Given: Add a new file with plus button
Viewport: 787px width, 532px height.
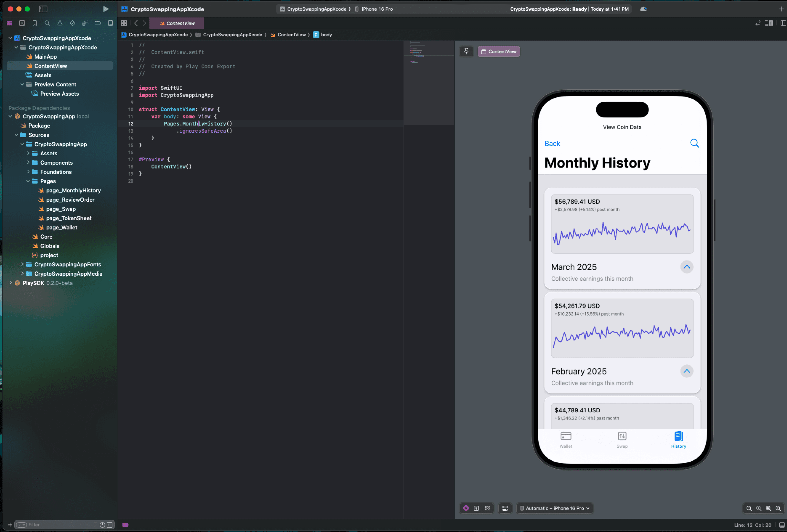Looking at the screenshot, I should pos(10,525).
